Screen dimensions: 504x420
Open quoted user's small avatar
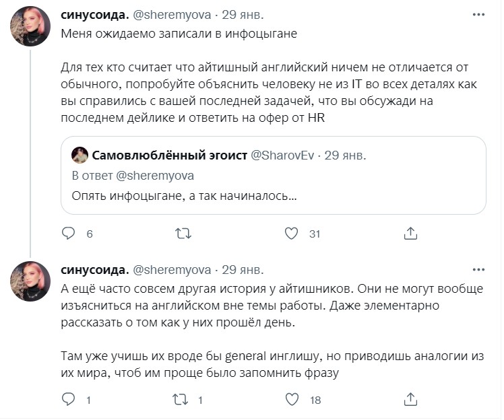[79, 155]
